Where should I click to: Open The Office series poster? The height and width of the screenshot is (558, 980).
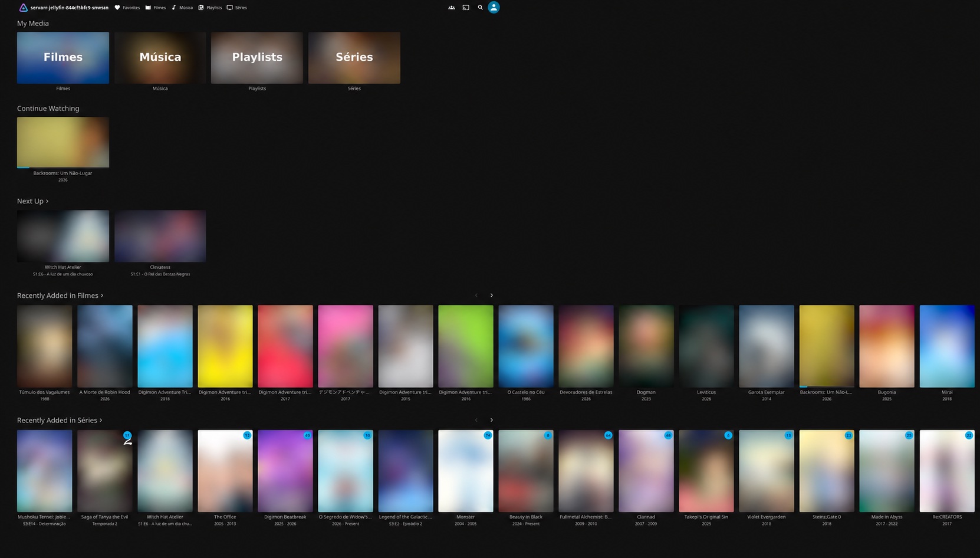pyautogui.click(x=225, y=471)
